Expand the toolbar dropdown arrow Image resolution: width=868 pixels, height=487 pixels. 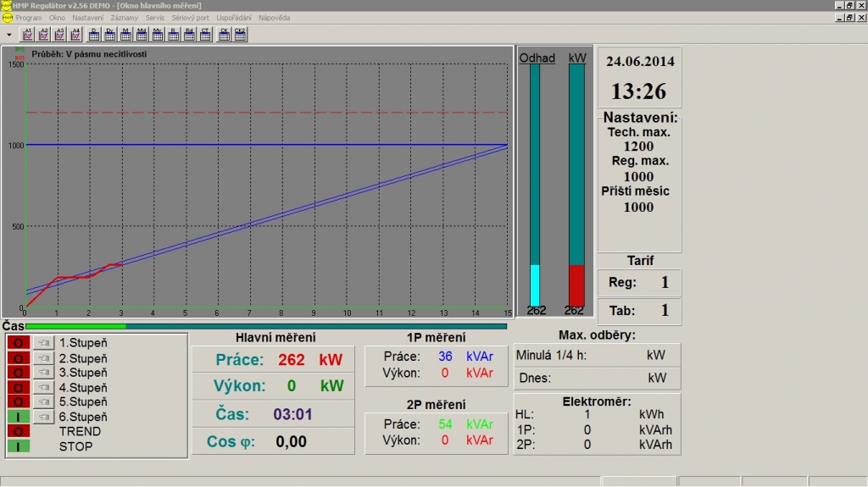[x=8, y=35]
